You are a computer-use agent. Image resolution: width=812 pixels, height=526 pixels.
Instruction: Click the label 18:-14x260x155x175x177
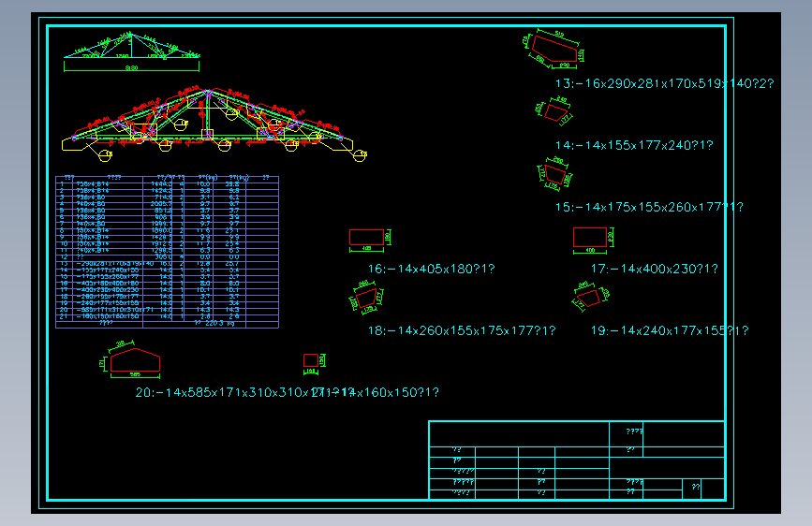tap(462, 330)
